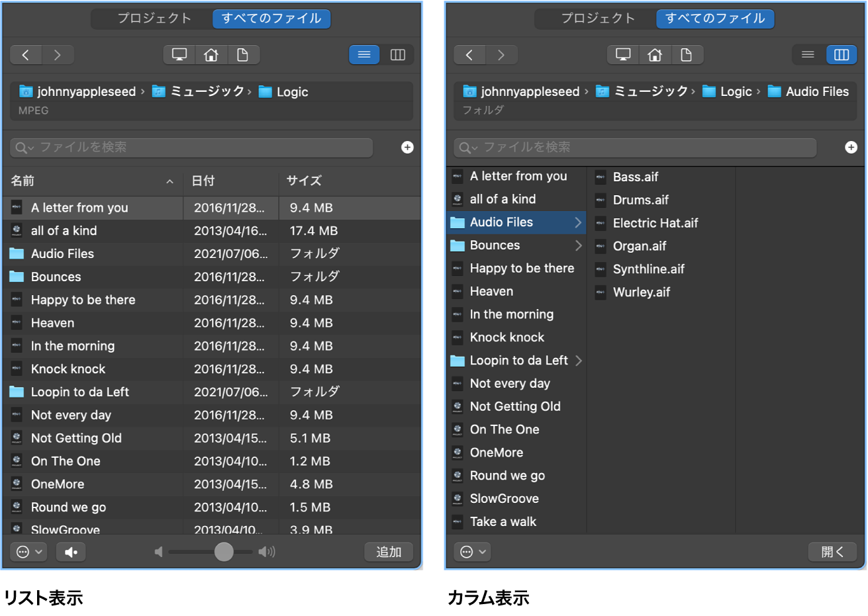Switch to the プロジェクト tab
This screenshot has width=868, height=616.
(x=153, y=19)
